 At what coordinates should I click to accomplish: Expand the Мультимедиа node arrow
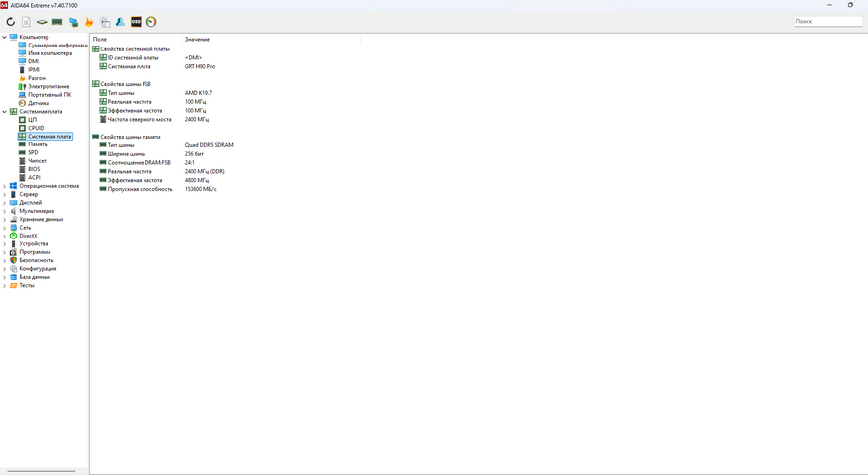coord(4,211)
